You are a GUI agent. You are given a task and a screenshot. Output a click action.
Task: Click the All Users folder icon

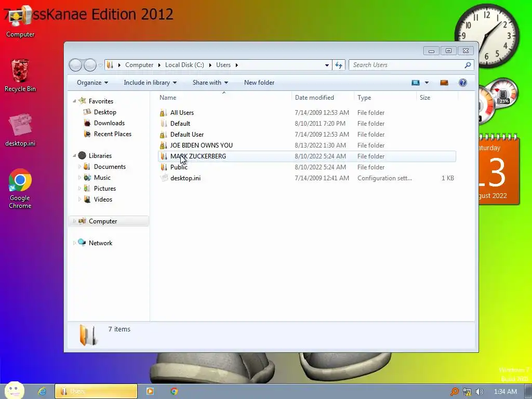[x=164, y=113]
